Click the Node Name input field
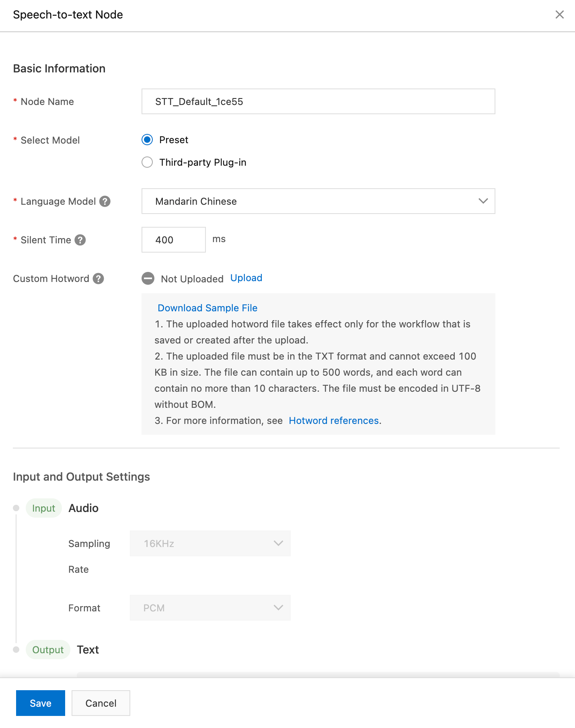 pyautogui.click(x=318, y=101)
